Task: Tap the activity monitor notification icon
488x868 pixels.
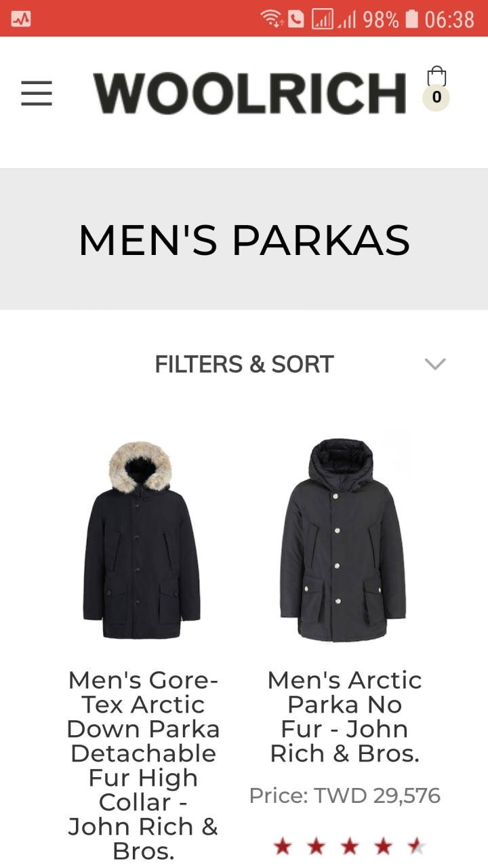Action: pyautogui.click(x=21, y=19)
